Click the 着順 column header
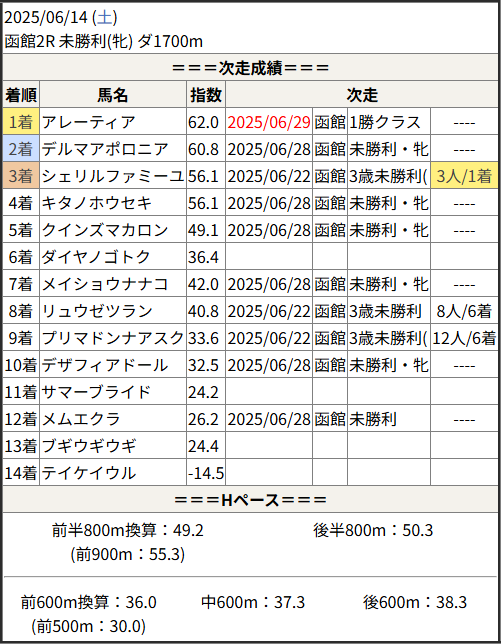The width and height of the screenshot is (501, 644). pyautogui.click(x=21, y=95)
